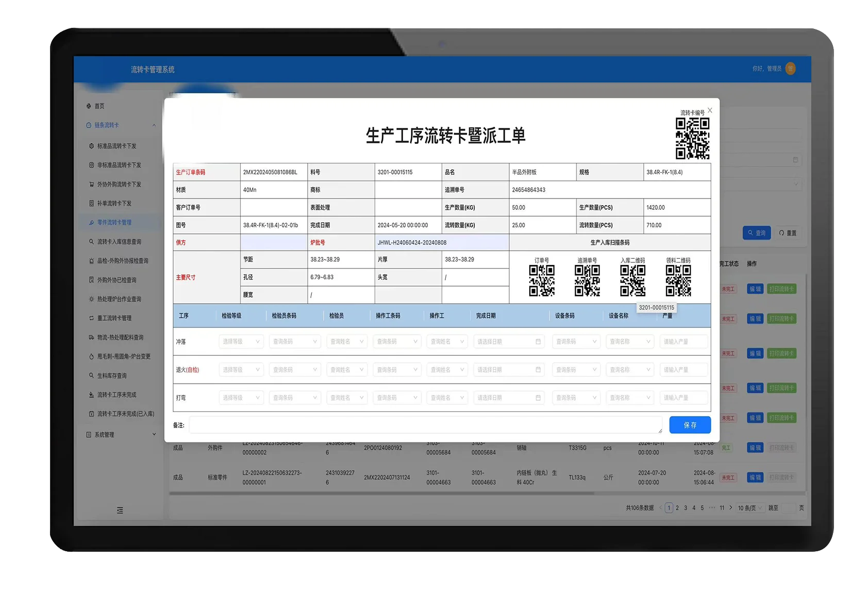The width and height of the screenshot is (868, 593).
Task: Click the 备注 text area
Action: [426, 425]
